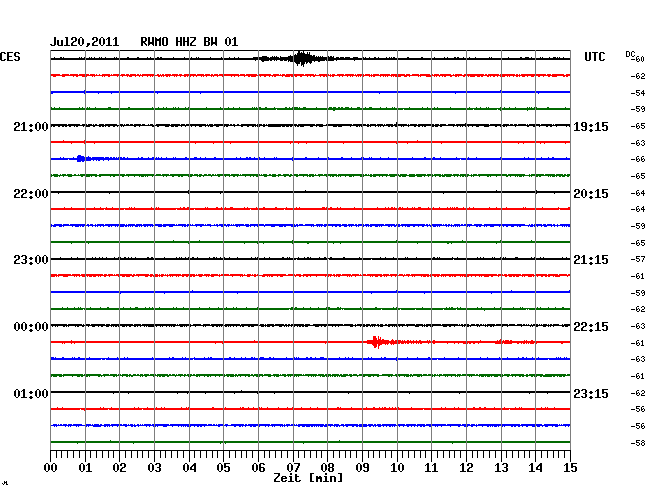
Task: Click the 22:00 local time label
Action: tap(31, 194)
